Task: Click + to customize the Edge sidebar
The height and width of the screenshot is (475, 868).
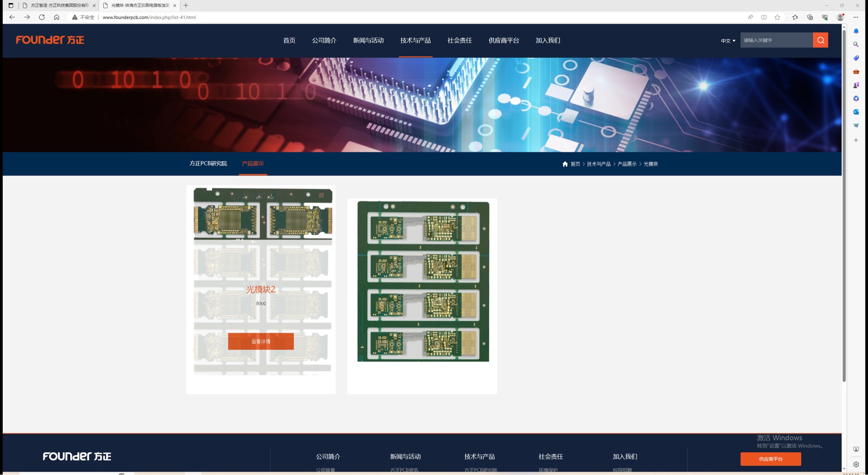Action: point(856,140)
